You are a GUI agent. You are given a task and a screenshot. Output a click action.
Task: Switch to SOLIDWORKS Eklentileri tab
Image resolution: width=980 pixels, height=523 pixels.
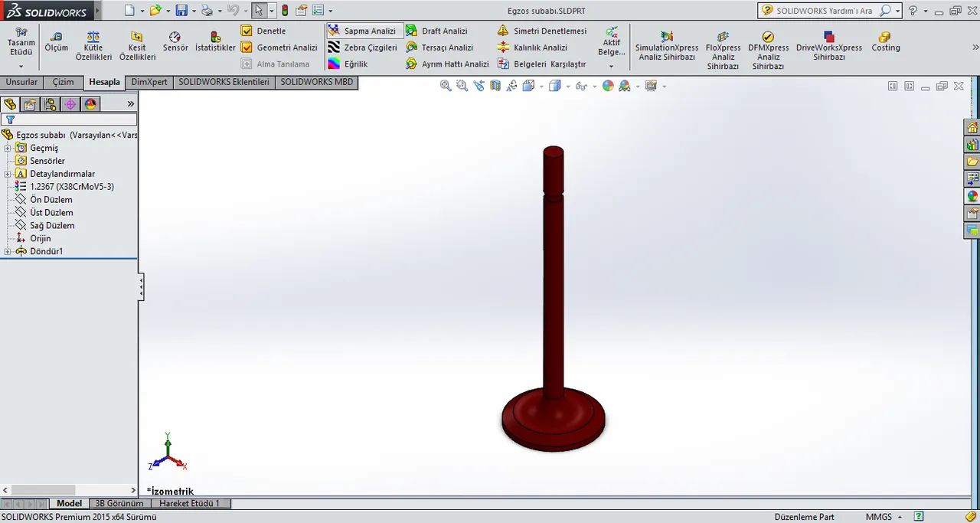(x=224, y=82)
